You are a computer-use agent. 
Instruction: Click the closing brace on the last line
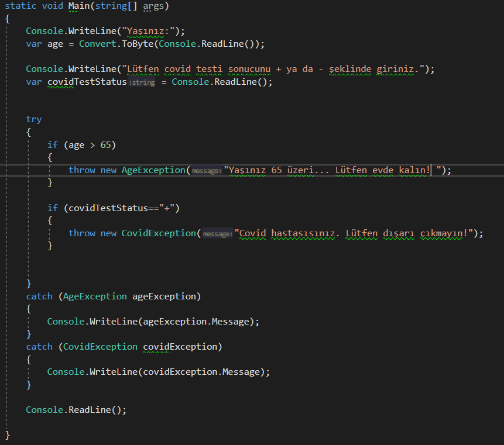8,435
